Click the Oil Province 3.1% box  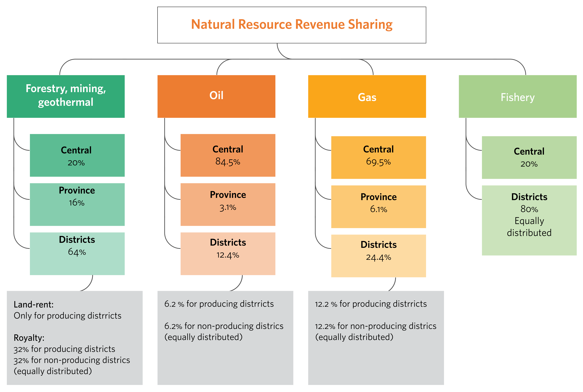pos(228,205)
